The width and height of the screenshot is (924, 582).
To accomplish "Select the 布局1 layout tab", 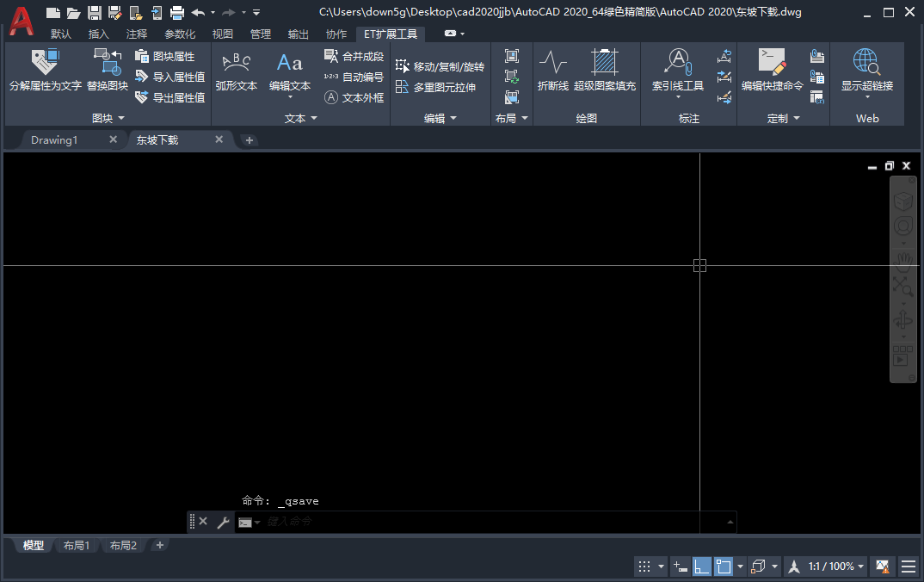I will click(76, 545).
